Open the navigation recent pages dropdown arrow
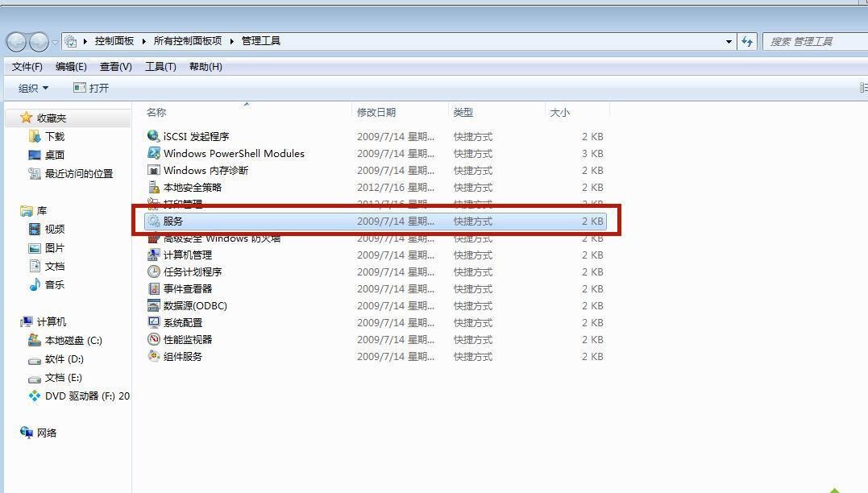 55,41
